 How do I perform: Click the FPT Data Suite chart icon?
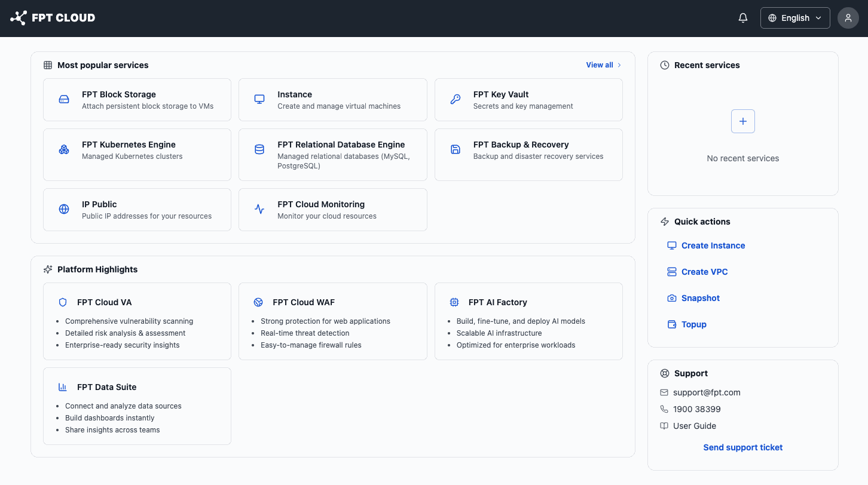[x=63, y=387]
